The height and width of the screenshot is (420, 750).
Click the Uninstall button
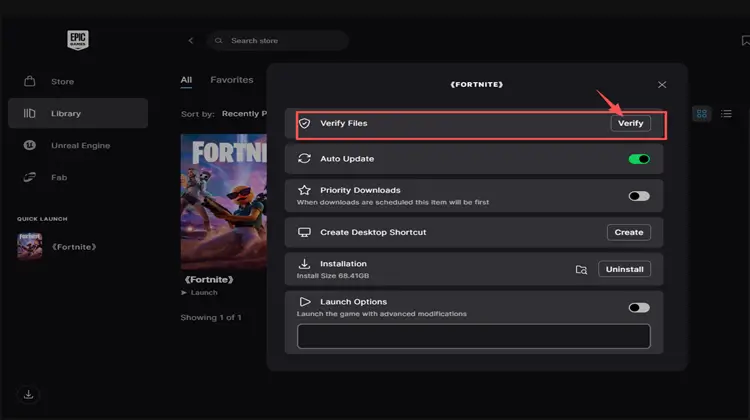point(624,269)
